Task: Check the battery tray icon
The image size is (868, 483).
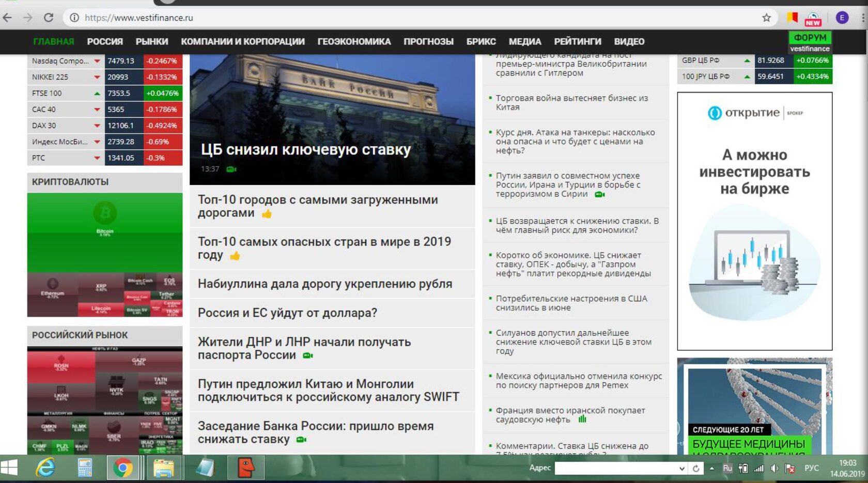Action: 743,469
